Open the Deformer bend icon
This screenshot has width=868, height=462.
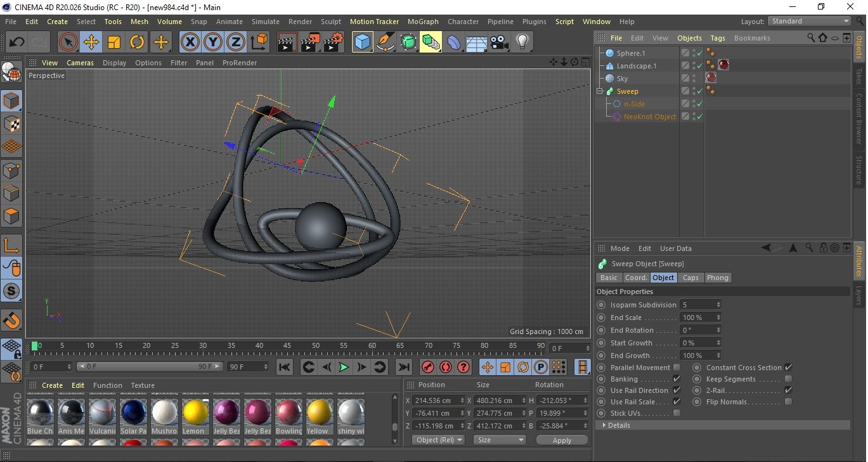454,42
